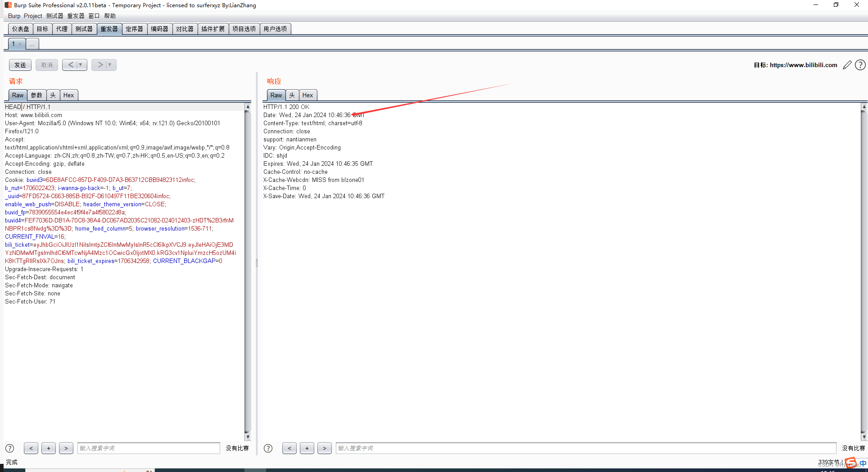868x472 pixels.
Task: Open the previous-request history dropdown arrow
Action: [x=81, y=65]
